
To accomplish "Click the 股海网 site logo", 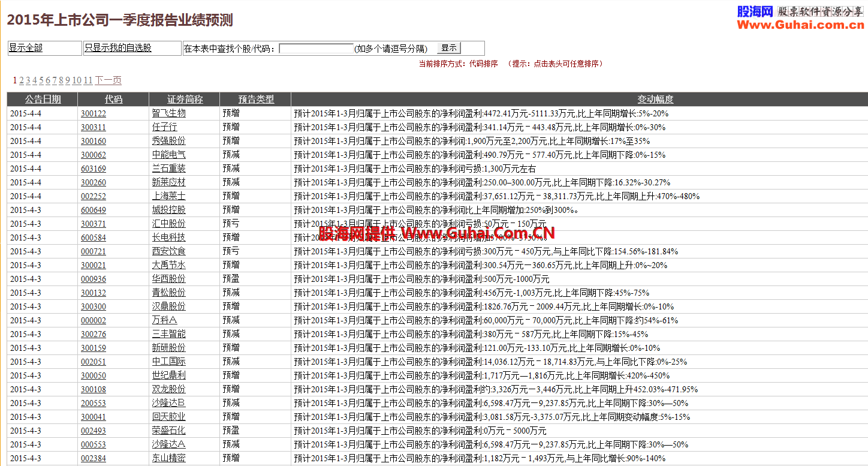I will pyautogui.click(x=800, y=17).
